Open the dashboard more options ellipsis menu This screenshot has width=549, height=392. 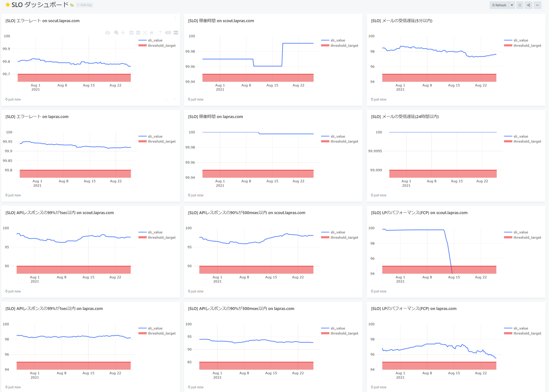537,5
